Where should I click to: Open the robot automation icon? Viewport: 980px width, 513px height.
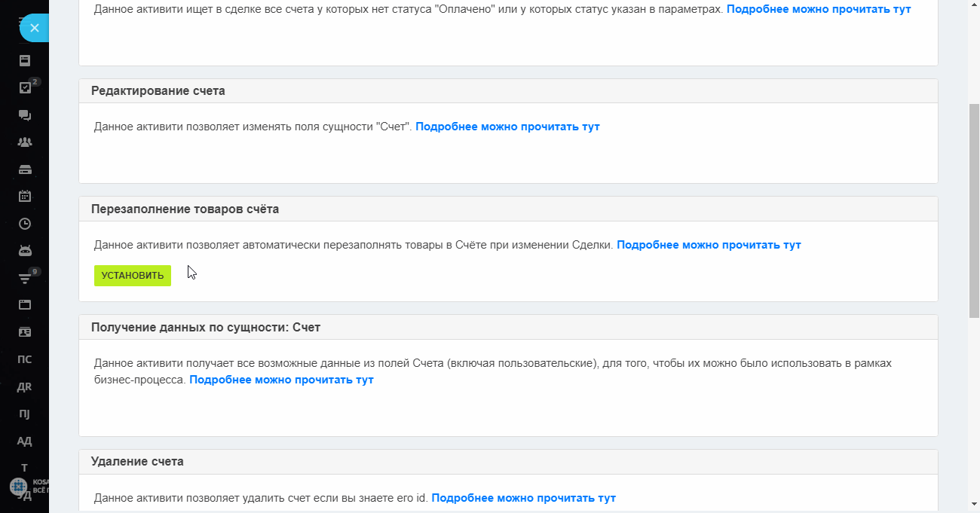25,250
